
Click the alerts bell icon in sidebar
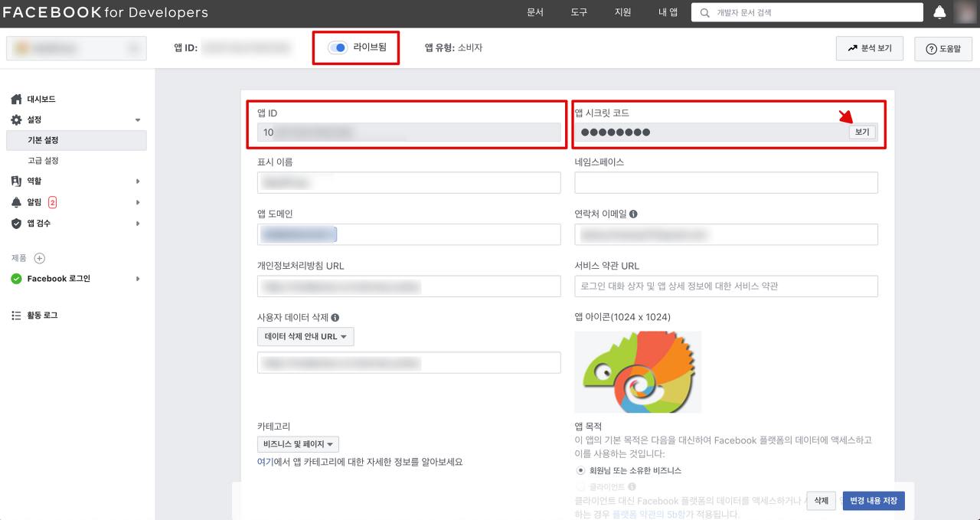[x=16, y=202]
